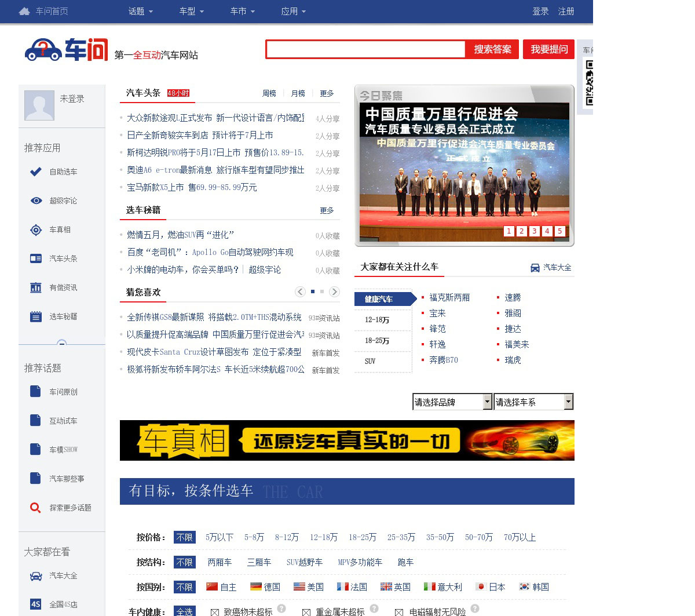The image size is (695, 616).
Task: Open 车模SHOW document icon
Action: [35, 450]
